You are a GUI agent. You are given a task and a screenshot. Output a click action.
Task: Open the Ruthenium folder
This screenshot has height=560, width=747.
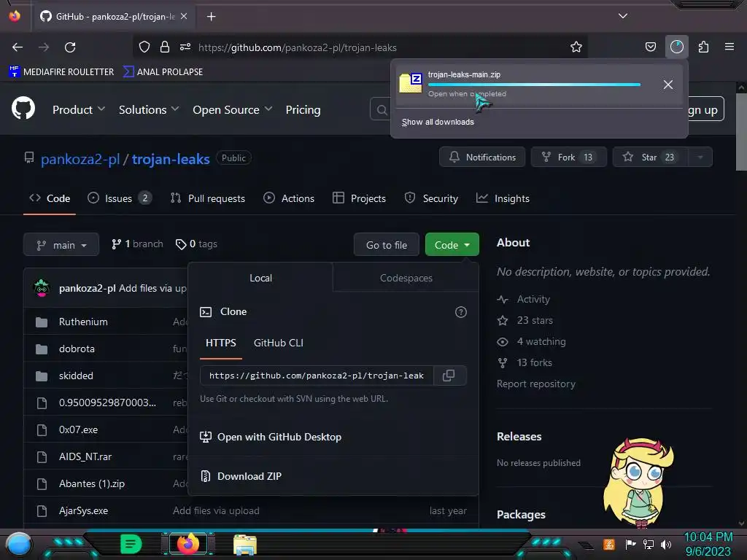pyautogui.click(x=83, y=322)
